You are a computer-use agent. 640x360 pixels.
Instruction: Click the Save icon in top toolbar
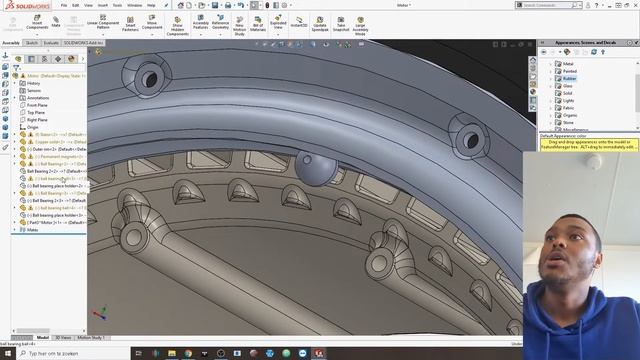(215, 5)
